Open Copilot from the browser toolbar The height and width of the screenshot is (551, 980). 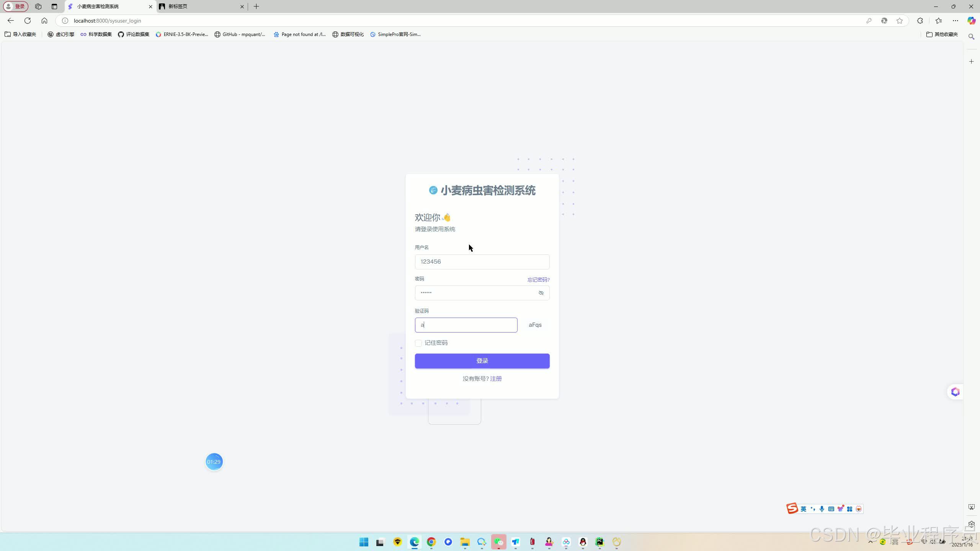971,21
